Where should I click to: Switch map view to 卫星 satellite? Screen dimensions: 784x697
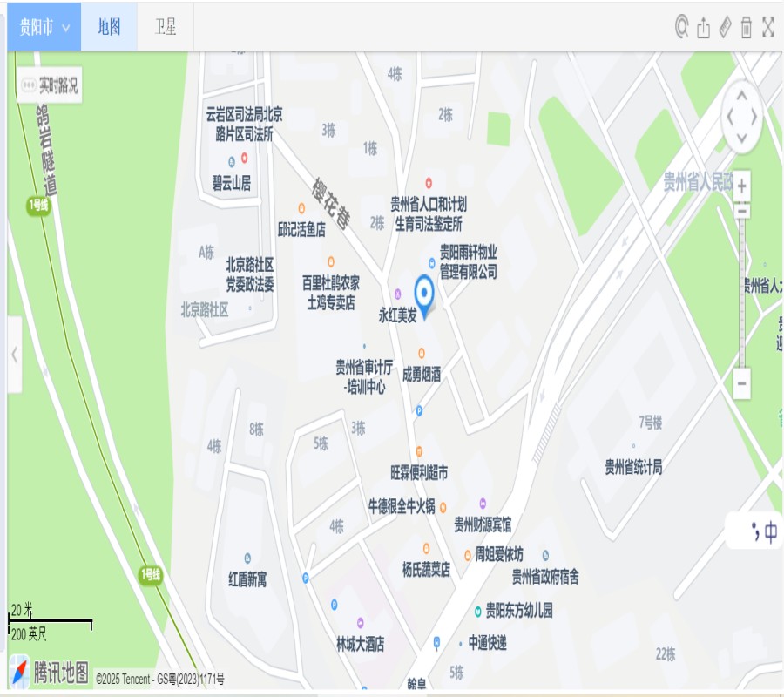click(164, 27)
